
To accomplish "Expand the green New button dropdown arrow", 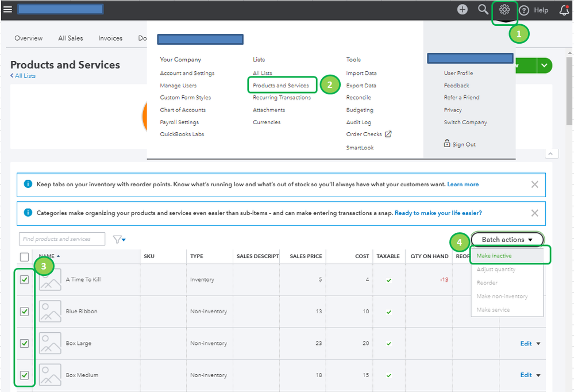I will tap(545, 66).
